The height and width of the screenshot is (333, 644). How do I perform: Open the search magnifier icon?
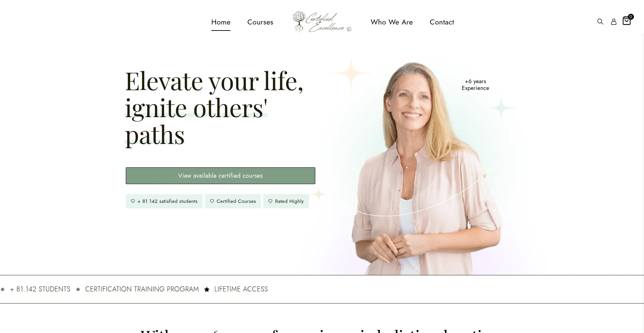click(x=600, y=21)
